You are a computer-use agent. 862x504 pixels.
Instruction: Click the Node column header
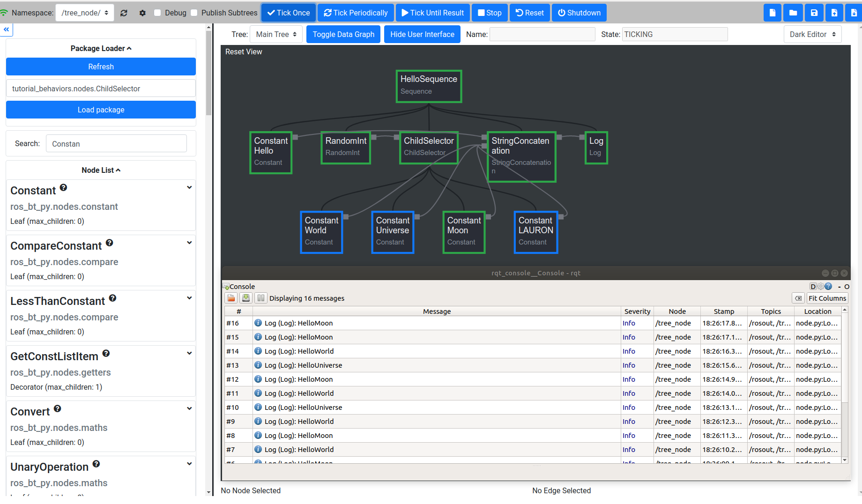(x=677, y=311)
